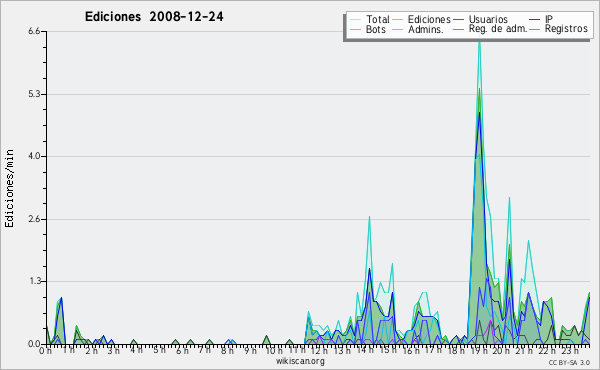
Task: Click the chart title Ediciones 2008-12-24
Action: (x=154, y=16)
